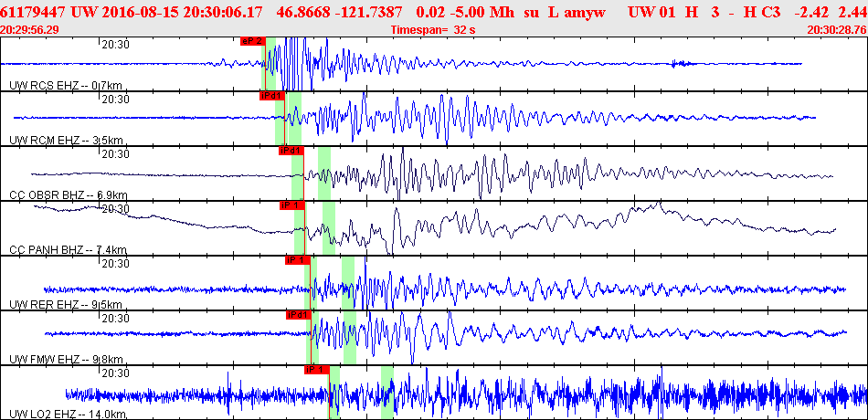Click the end time 20:30:28.76 label
This screenshot has height=420, width=868.
(x=836, y=30)
